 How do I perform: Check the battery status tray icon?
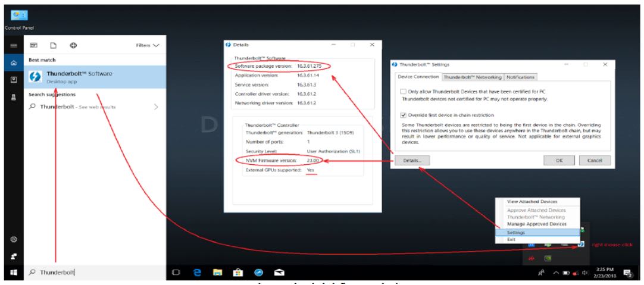point(566,273)
